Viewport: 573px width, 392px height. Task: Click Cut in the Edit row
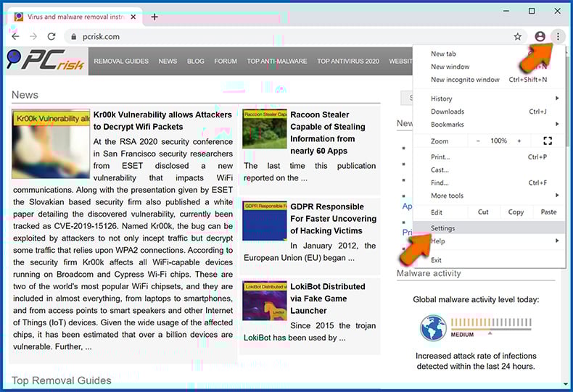point(483,212)
